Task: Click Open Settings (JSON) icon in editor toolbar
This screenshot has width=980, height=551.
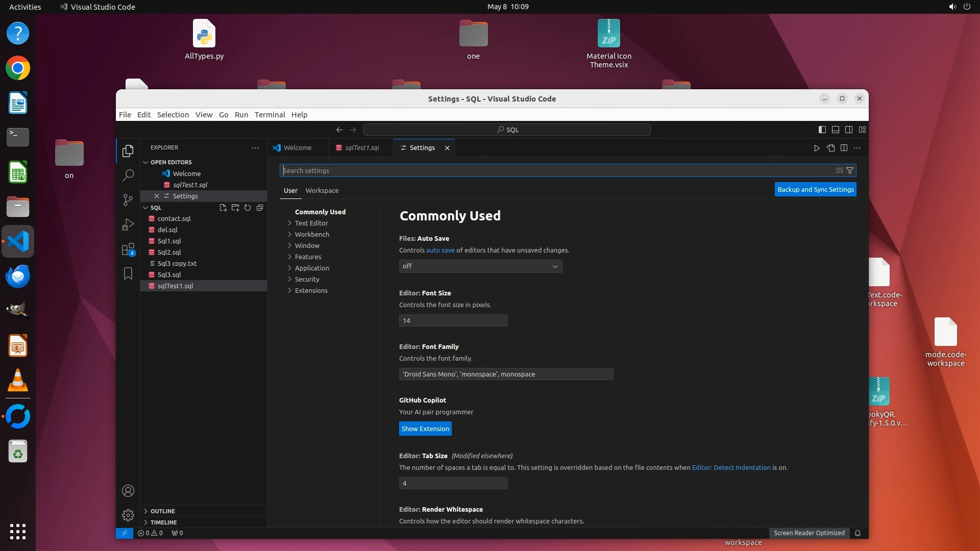Action: tap(830, 148)
